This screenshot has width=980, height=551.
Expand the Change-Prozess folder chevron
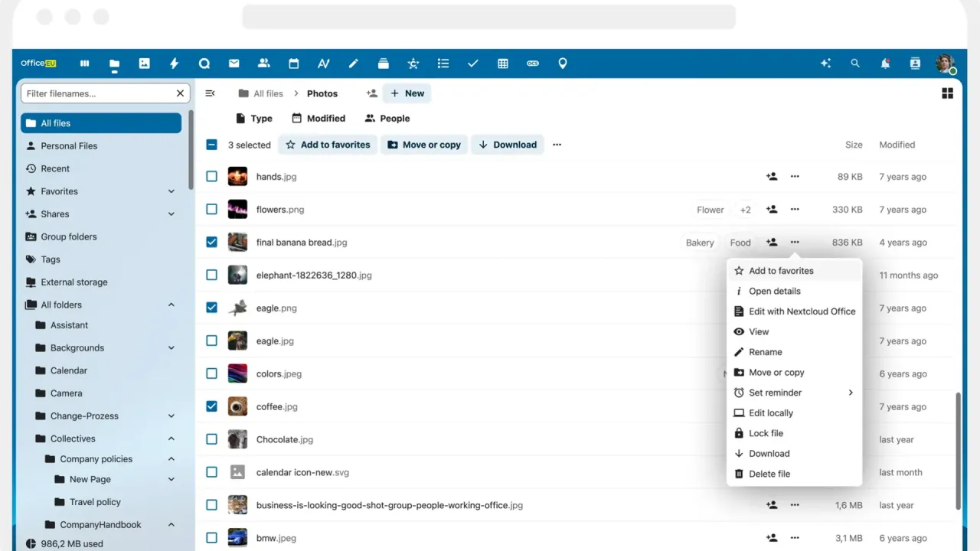tap(171, 416)
